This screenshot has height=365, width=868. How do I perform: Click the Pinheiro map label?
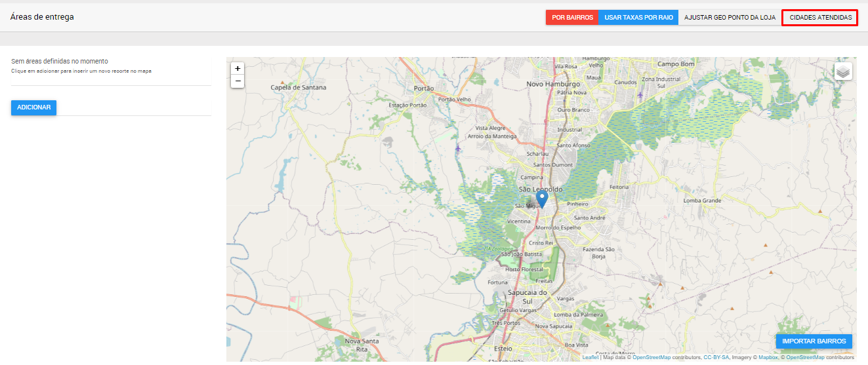[577, 204]
